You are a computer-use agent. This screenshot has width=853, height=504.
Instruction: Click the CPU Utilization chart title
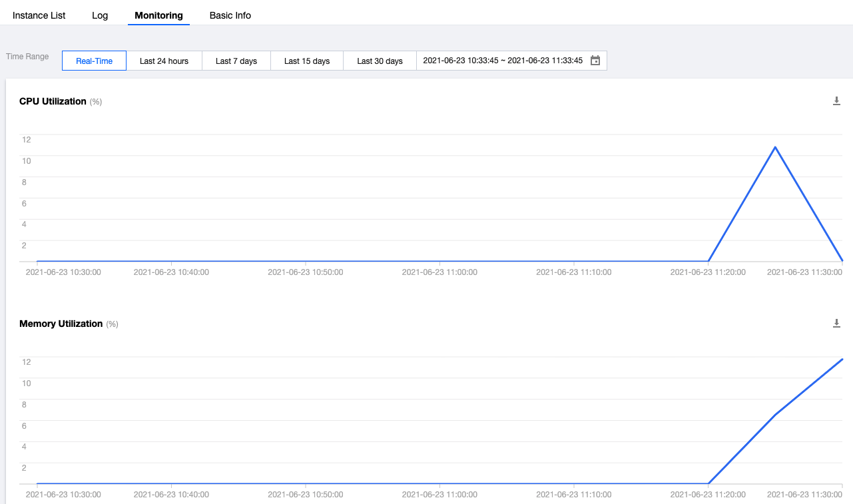tap(53, 101)
